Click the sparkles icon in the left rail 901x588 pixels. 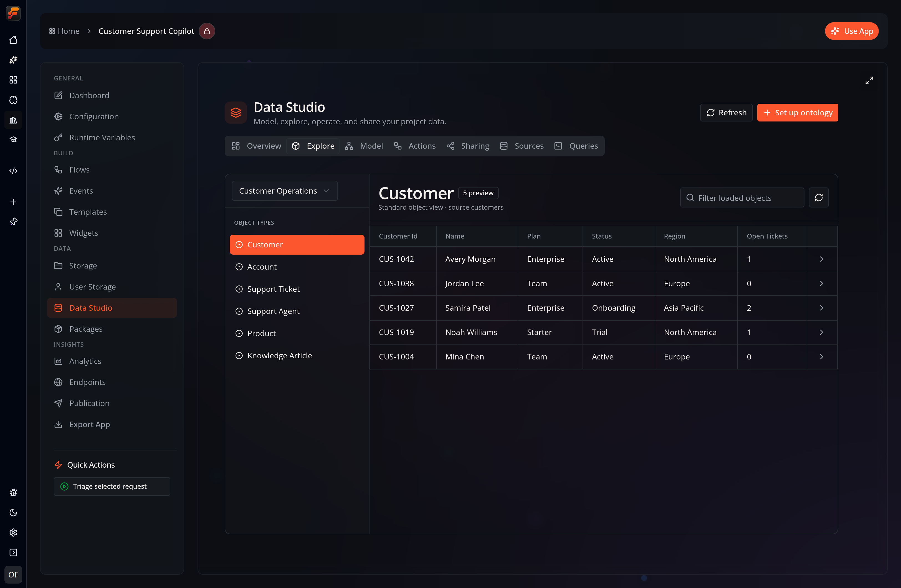click(13, 60)
